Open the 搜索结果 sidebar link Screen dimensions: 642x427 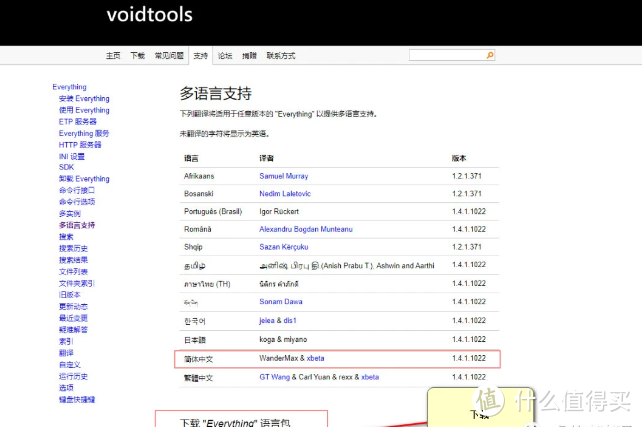73,260
